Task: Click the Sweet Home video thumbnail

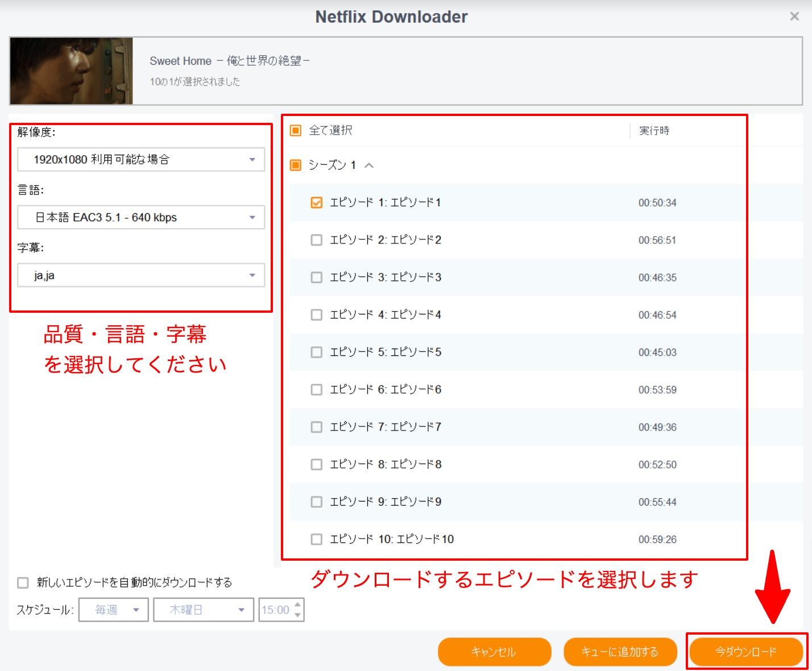Action: pyautogui.click(x=72, y=71)
